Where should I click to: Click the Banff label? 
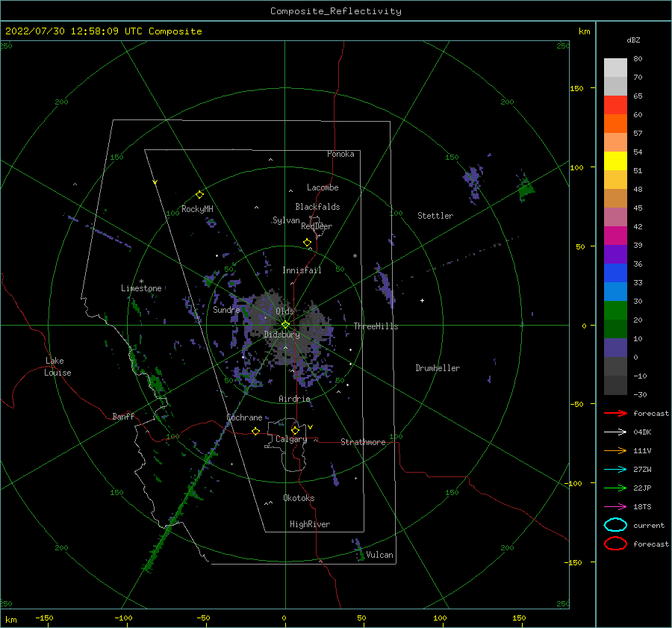(x=123, y=416)
